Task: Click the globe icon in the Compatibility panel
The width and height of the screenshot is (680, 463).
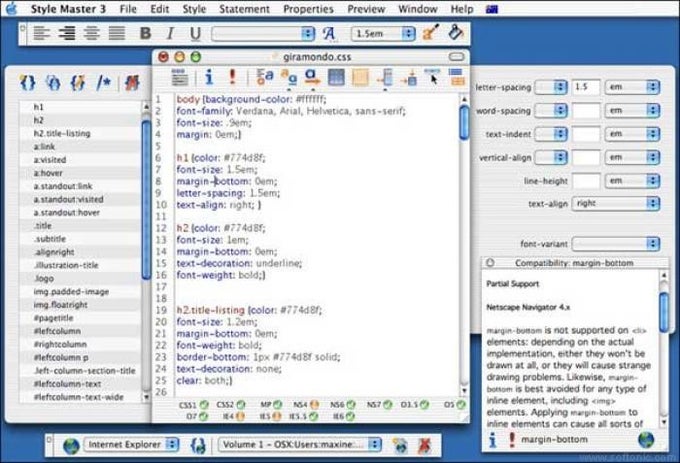Action: click(646, 440)
